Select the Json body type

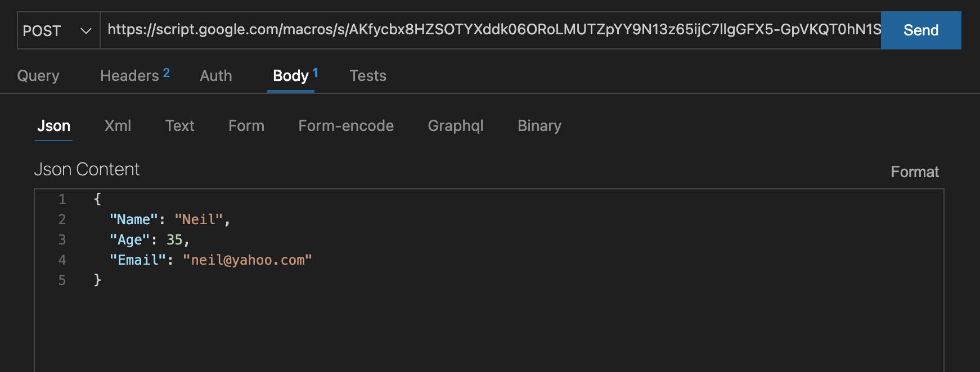click(54, 126)
